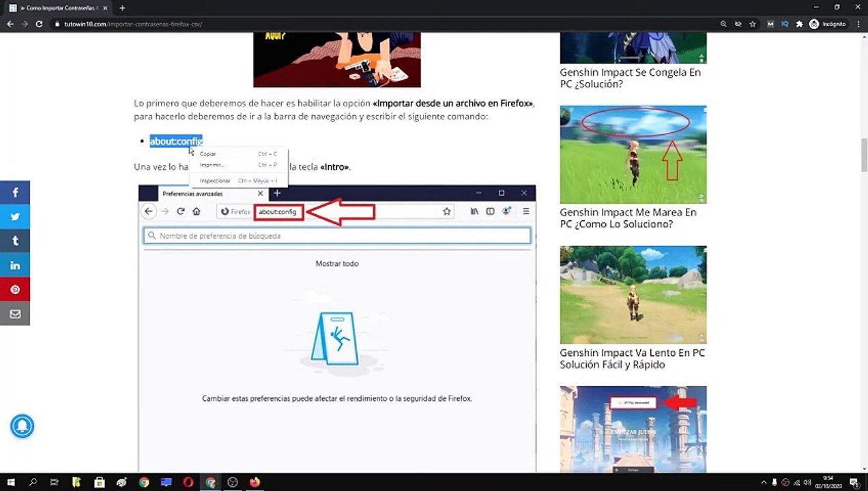Image resolution: width=868 pixels, height=491 pixels.
Task: Open the IQ extension icon
Action: 785,24
